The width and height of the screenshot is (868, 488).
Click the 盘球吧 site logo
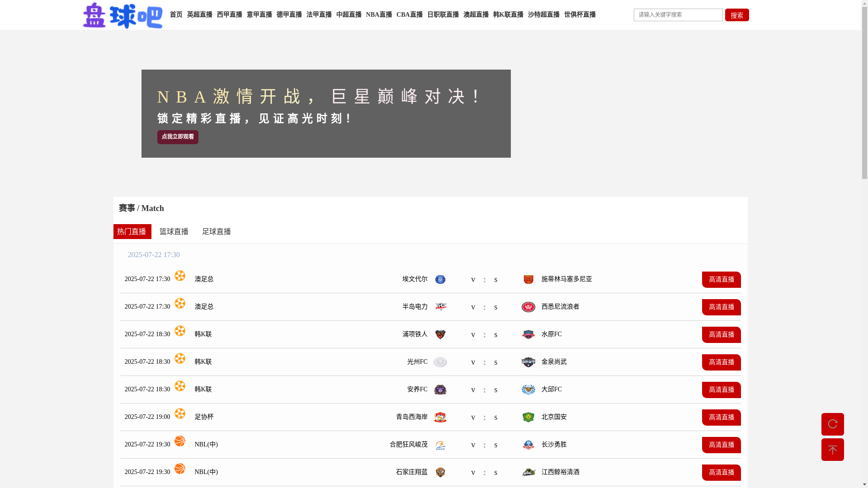(x=123, y=15)
